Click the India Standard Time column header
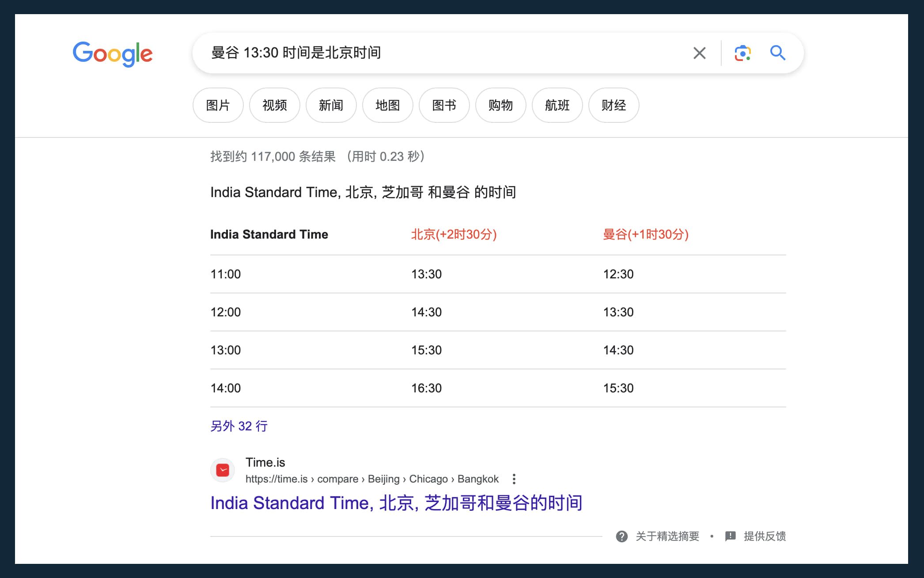This screenshot has height=578, width=924. 269,234
